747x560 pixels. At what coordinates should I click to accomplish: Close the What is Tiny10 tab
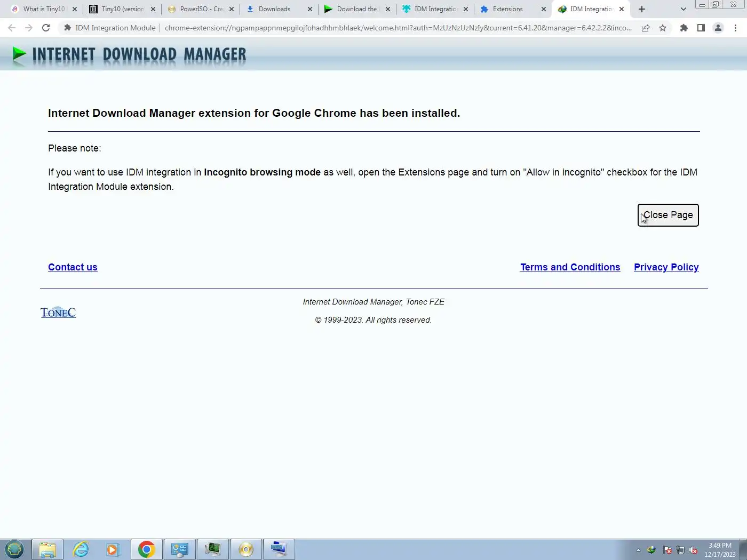tap(75, 9)
